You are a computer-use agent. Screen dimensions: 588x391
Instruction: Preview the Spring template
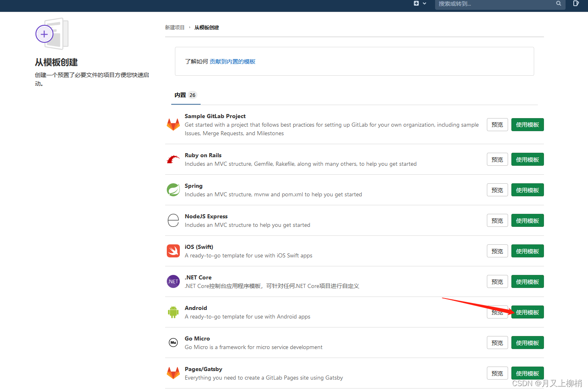pos(497,190)
